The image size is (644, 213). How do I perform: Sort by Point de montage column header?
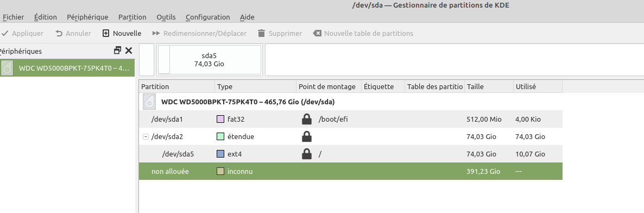coord(329,87)
